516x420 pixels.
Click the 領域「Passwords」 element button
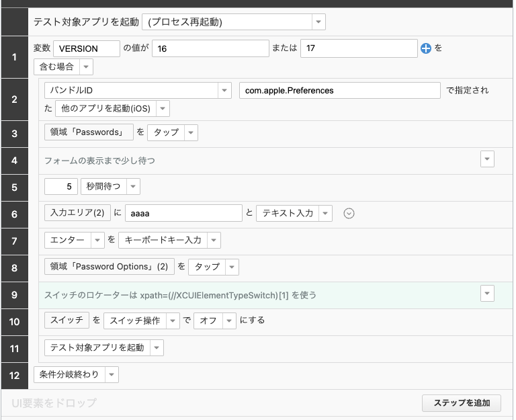pyautogui.click(x=89, y=132)
